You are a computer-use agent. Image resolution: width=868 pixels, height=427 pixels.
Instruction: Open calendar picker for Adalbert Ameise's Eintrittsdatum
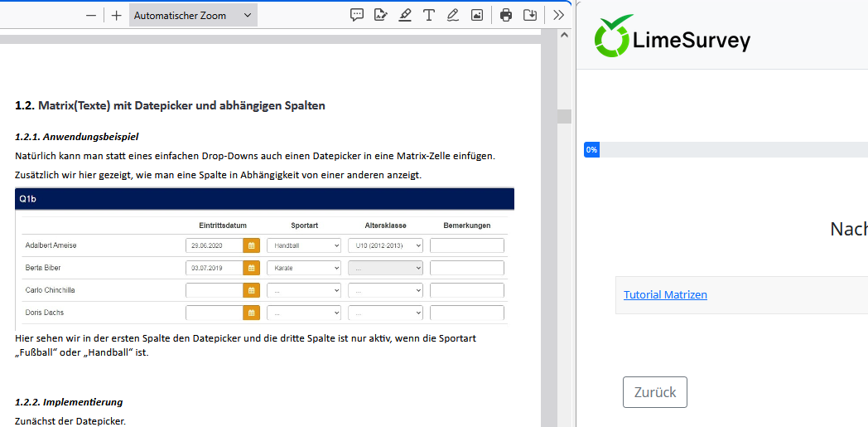click(251, 245)
